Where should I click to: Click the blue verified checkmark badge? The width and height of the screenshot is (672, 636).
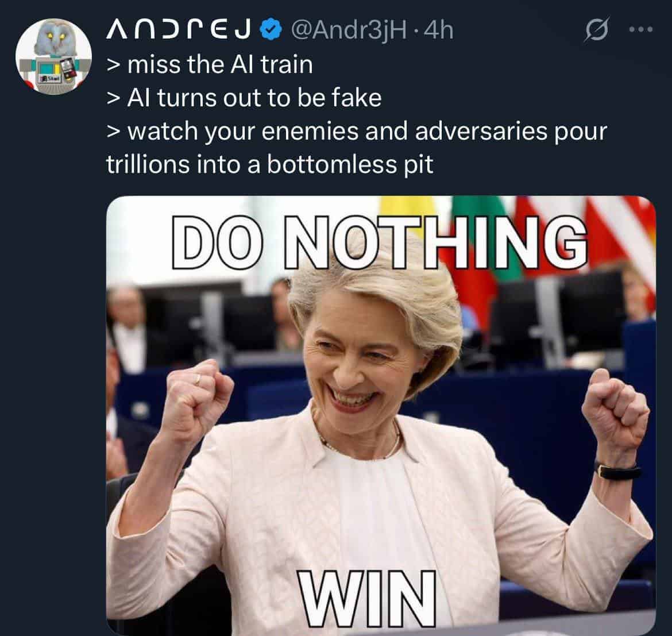point(271,29)
